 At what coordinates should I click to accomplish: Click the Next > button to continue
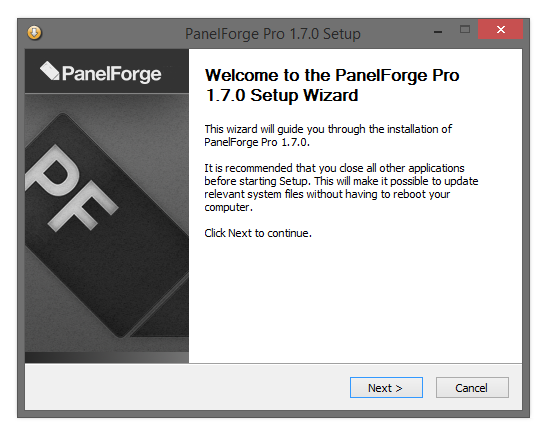386,387
